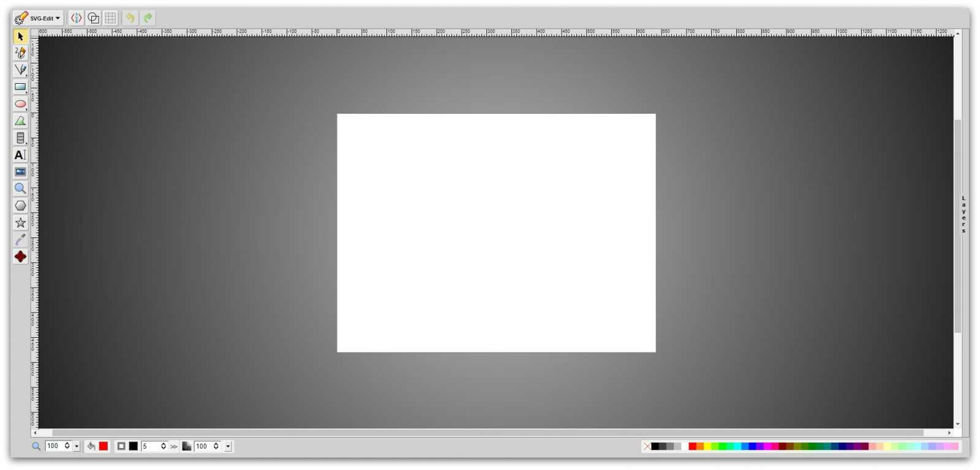
Task: Select the Rectangle drawing tool
Action: 20,87
